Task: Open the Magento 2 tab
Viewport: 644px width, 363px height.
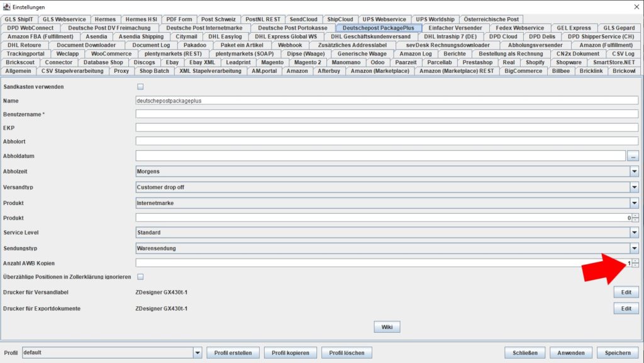Action: click(308, 62)
